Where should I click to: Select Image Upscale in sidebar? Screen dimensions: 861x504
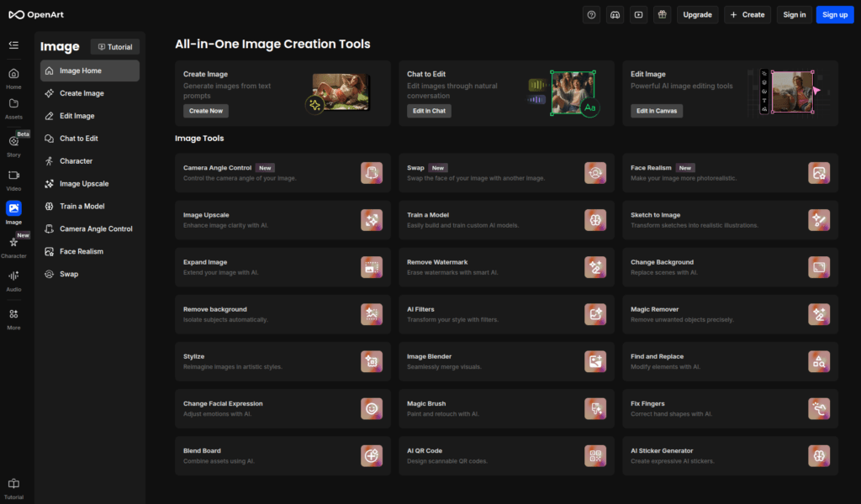pyautogui.click(x=89, y=184)
